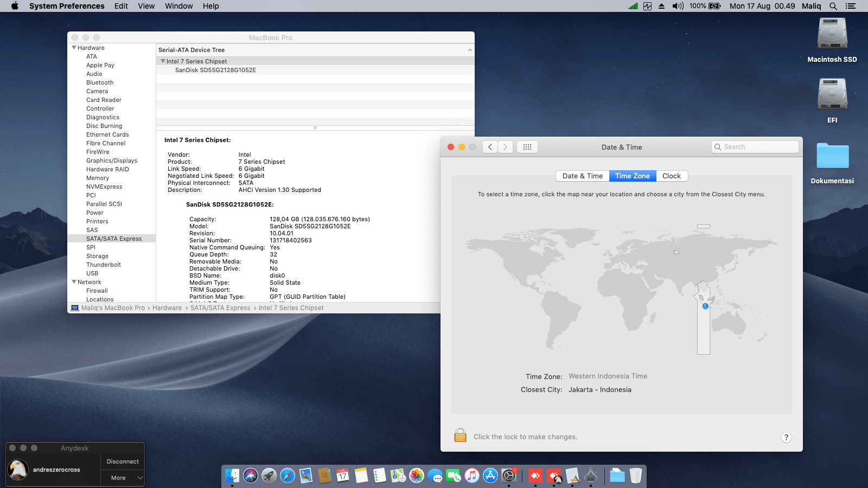
Task: Open the Show All preferences grid button
Action: 527,147
